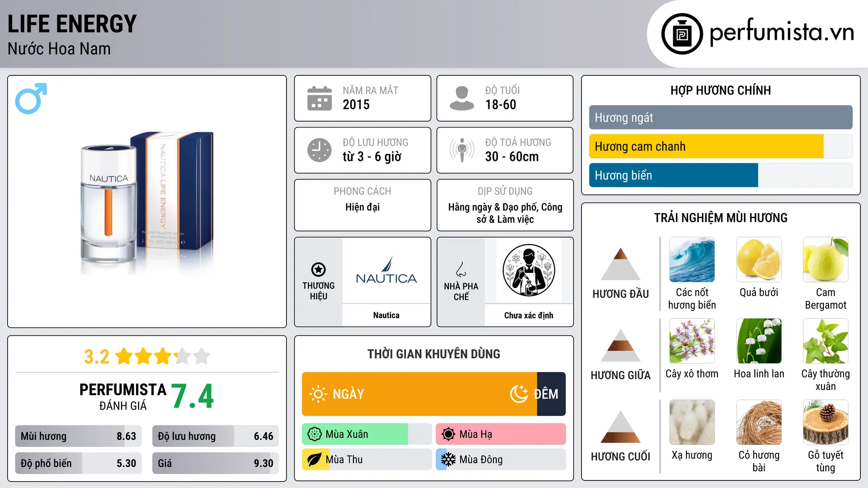This screenshot has height=488, width=868.
Task: Click the Quả bưởi grapefruit thumbnail
Action: coord(759,260)
